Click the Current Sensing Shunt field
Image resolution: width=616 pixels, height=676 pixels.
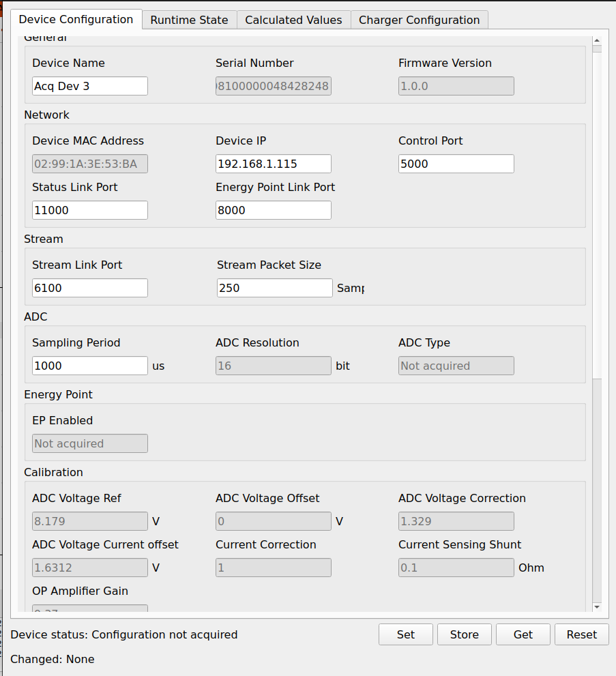click(456, 568)
